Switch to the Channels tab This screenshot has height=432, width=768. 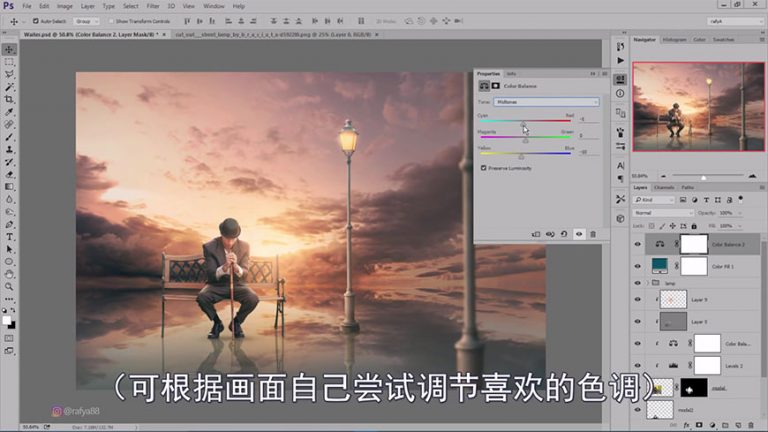pos(664,188)
